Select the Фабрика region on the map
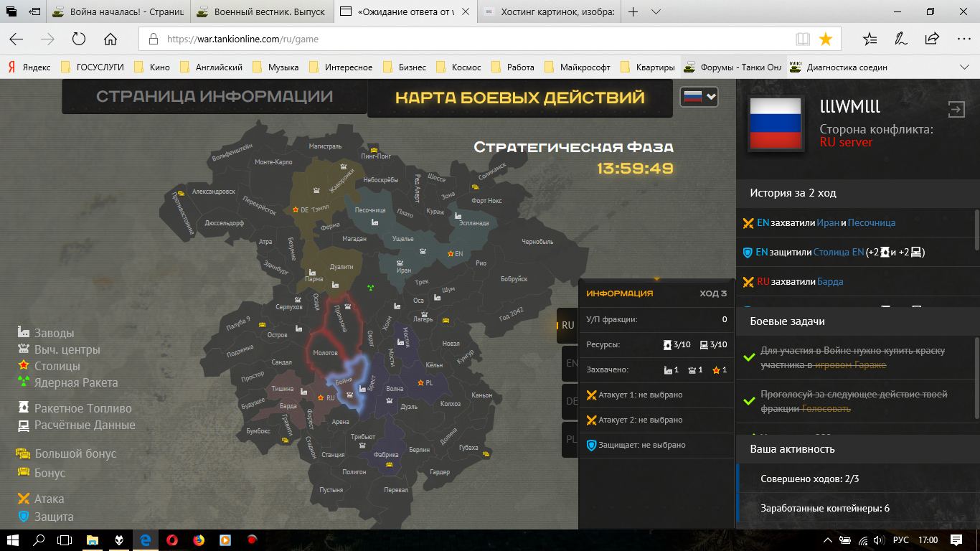The width and height of the screenshot is (980, 551). click(386, 455)
